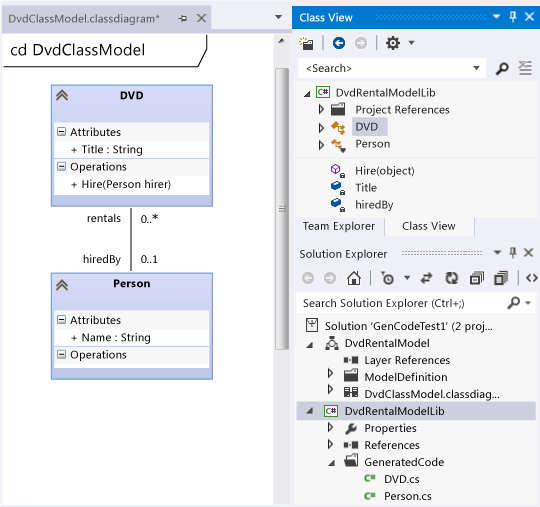The width and height of the screenshot is (540, 507).
Task: Expand the ModelDefinition folder
Action: [x=330, y=373]
